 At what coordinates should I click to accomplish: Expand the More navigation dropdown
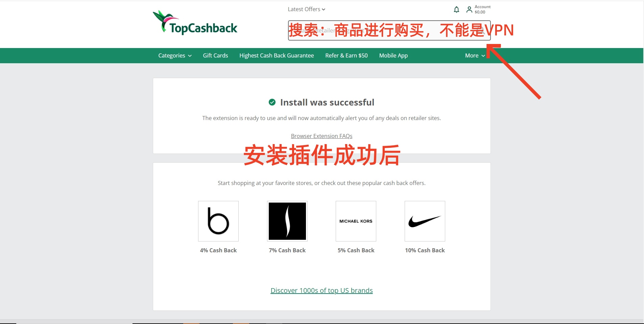click(475, 55)
